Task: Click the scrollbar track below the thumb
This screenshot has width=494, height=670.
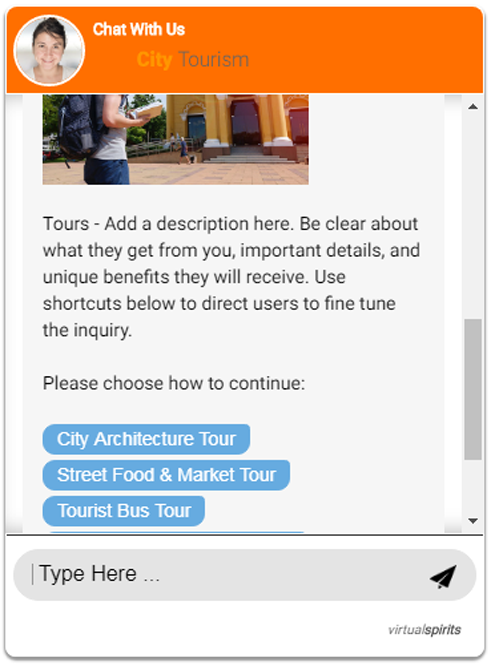Action: click(x=473, y=487)
